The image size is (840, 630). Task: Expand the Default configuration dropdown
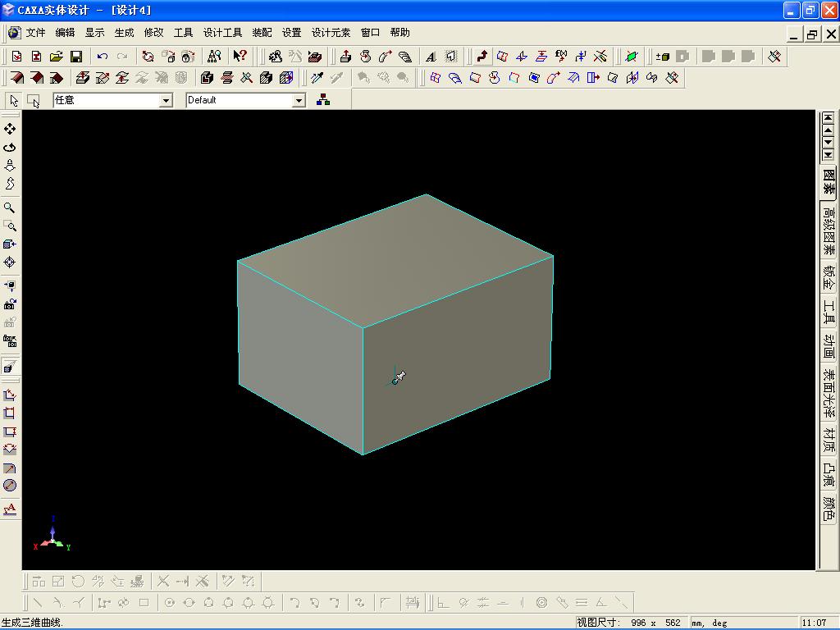(x=299, y=100)
